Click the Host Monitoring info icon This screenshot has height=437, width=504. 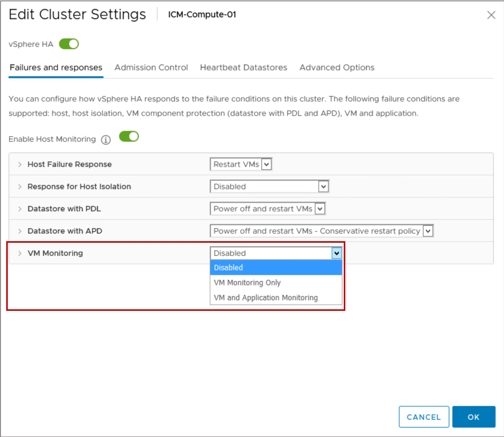106,140
